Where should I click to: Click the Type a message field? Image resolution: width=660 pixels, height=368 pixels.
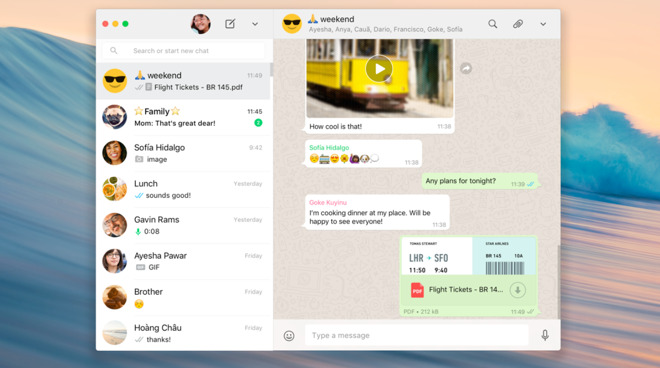pyautogui.click(x=417, y=335)
